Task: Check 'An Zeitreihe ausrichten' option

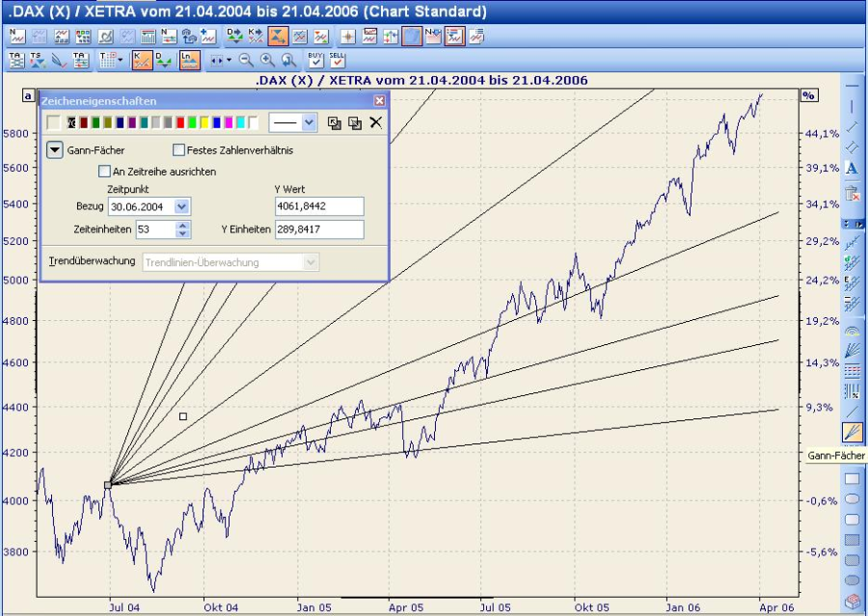Action: tap(104, 172)
